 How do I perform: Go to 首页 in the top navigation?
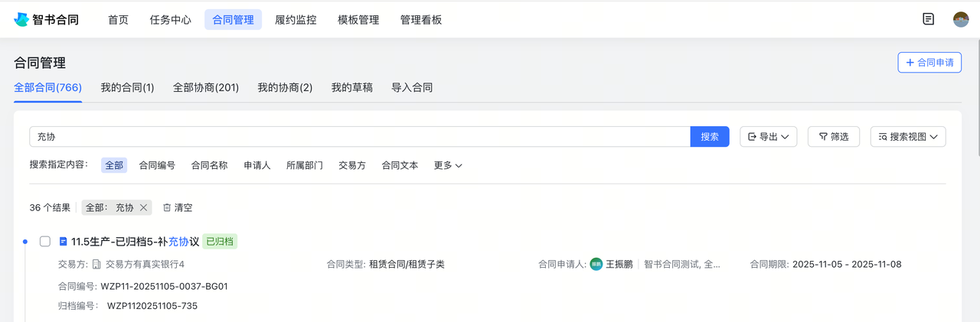(x=118, y=20)
